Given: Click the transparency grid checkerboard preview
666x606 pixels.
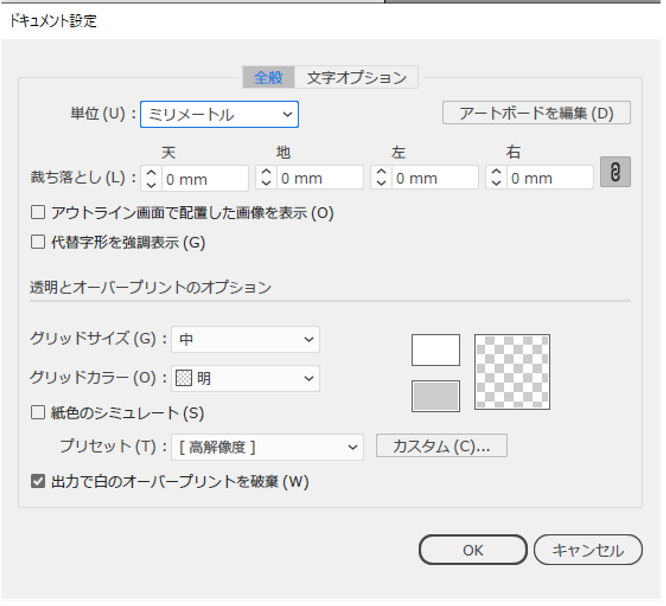Looking at the screenshot, I should pyautogui.click(x=512, y=372).
